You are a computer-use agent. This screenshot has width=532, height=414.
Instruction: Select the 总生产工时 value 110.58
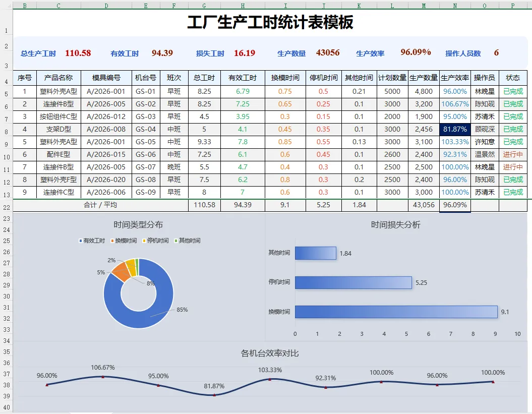click(x=78, y=53)
